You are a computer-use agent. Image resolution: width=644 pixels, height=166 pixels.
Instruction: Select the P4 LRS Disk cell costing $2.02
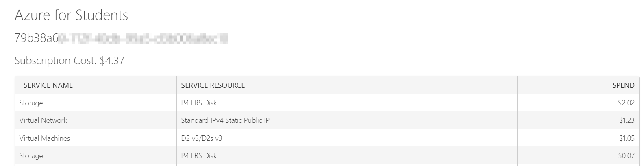[x=199, y=103]
